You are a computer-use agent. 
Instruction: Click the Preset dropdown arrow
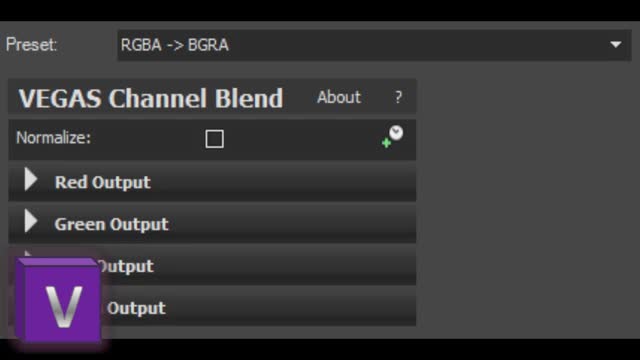coord(616,44)
